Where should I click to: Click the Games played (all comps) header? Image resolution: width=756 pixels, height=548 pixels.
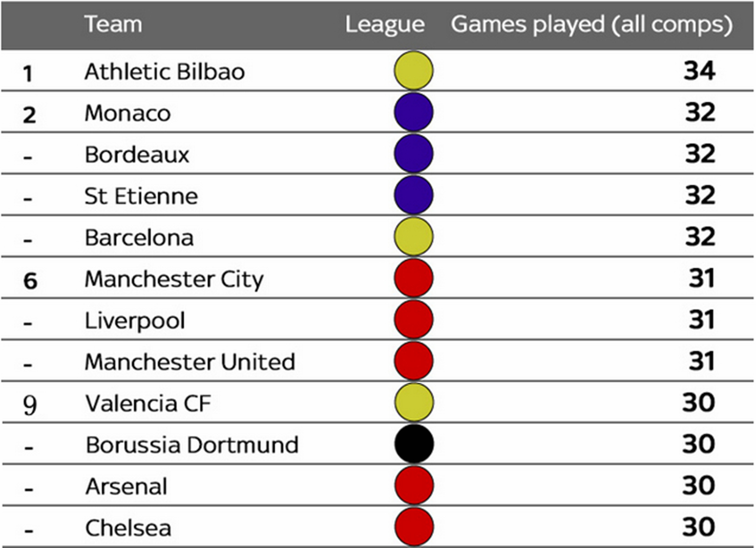[592, 25]
